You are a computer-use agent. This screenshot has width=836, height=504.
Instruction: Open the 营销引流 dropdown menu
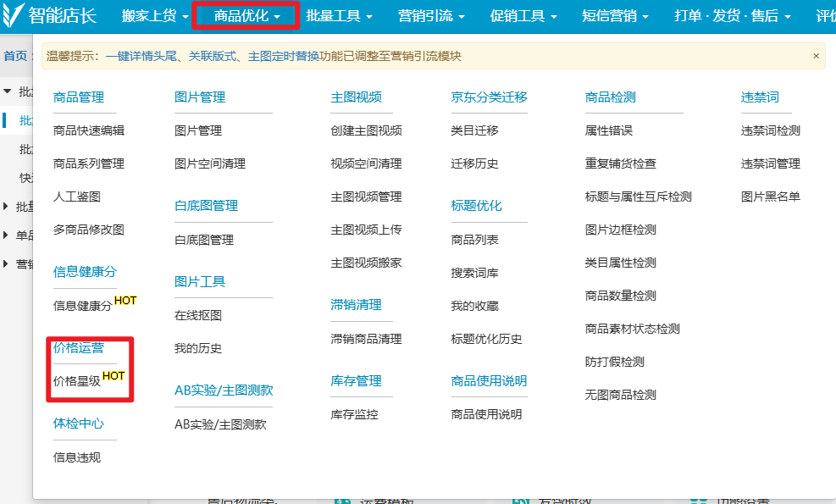point(432,16)
